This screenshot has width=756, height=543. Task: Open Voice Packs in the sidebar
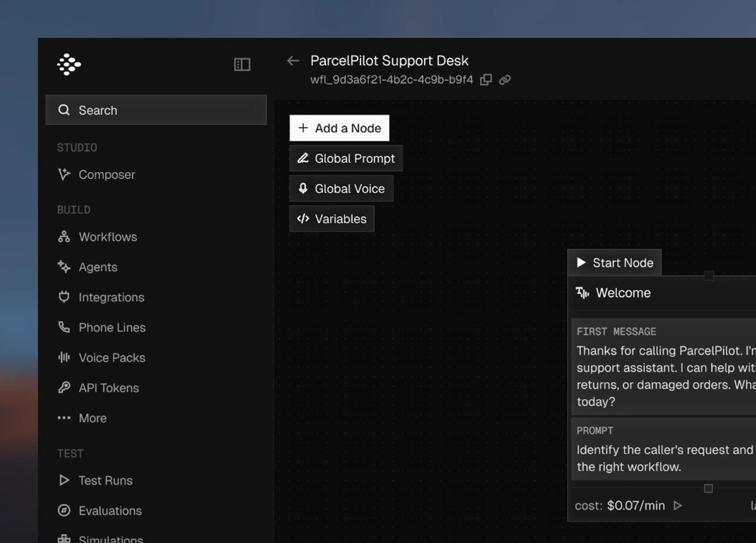coord(102,358)
